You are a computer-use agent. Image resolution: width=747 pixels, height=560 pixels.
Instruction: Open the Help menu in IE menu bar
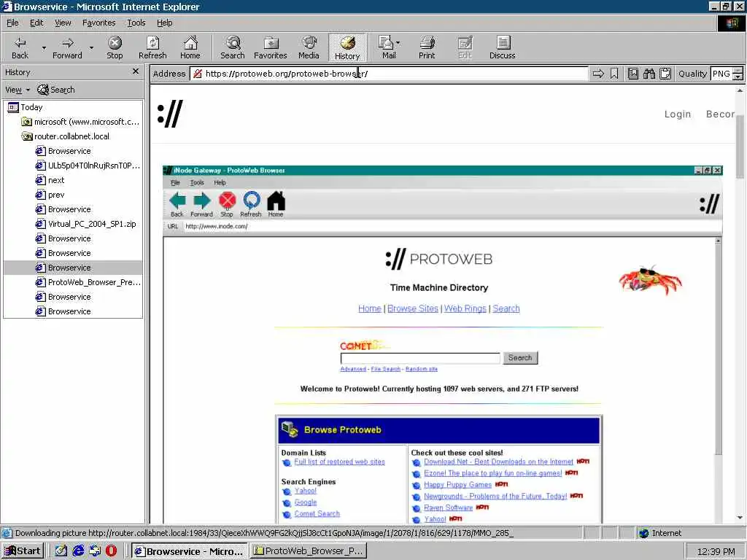point(164,23)
